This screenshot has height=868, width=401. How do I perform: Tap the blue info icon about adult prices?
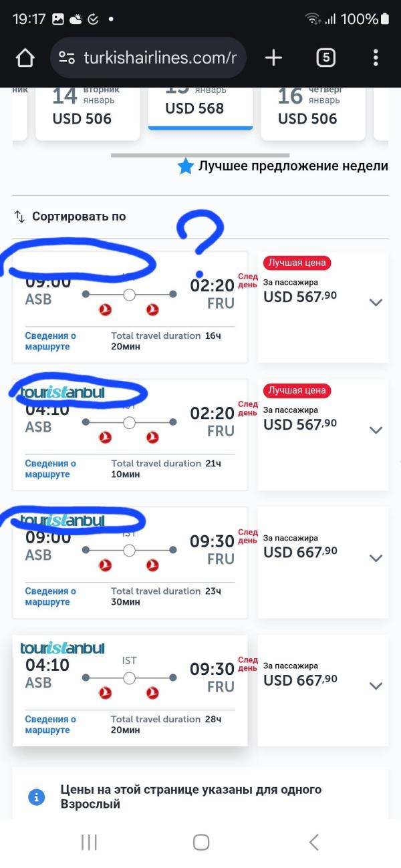pyautogui.click(x=36, y=797)
